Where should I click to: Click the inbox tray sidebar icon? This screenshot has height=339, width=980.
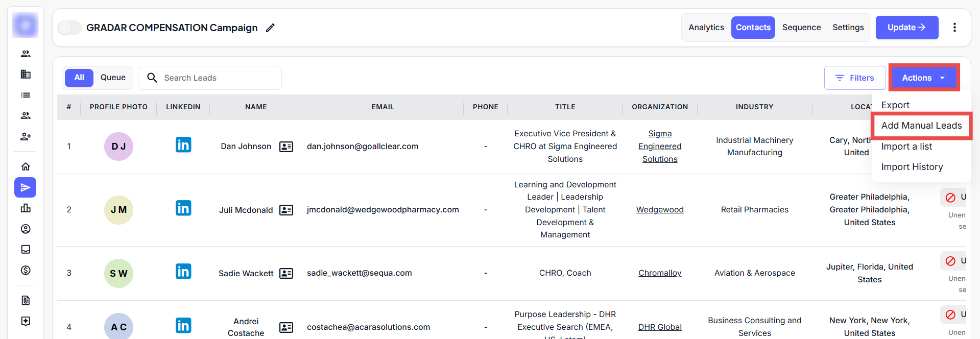pos(26,249)
